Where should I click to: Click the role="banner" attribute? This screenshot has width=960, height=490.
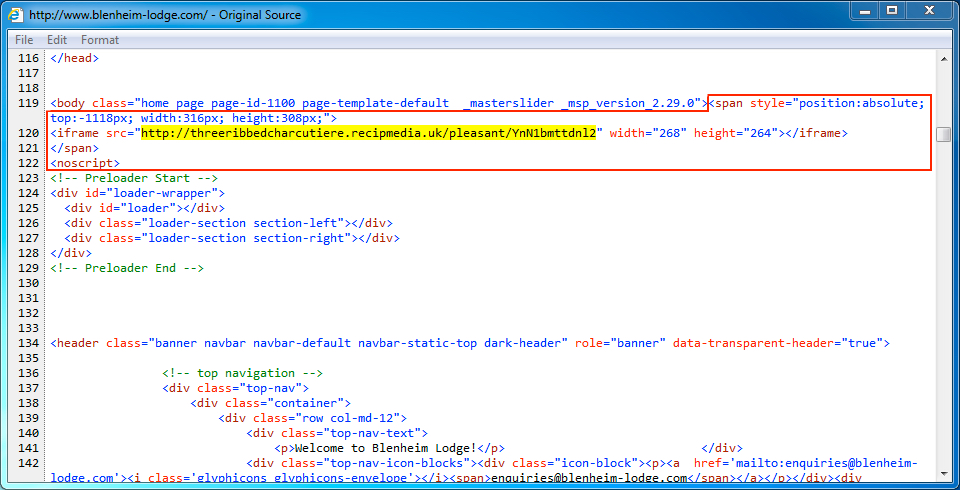620,343
